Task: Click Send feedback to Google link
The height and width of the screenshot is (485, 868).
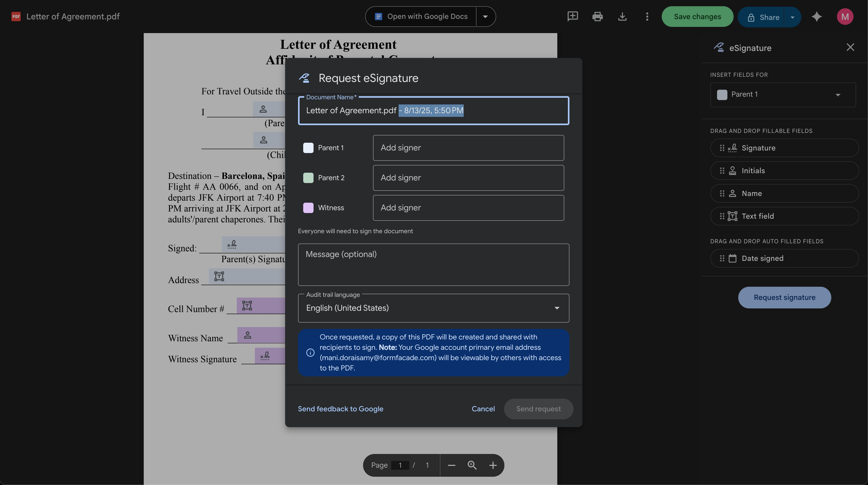Action: point(340,409)
